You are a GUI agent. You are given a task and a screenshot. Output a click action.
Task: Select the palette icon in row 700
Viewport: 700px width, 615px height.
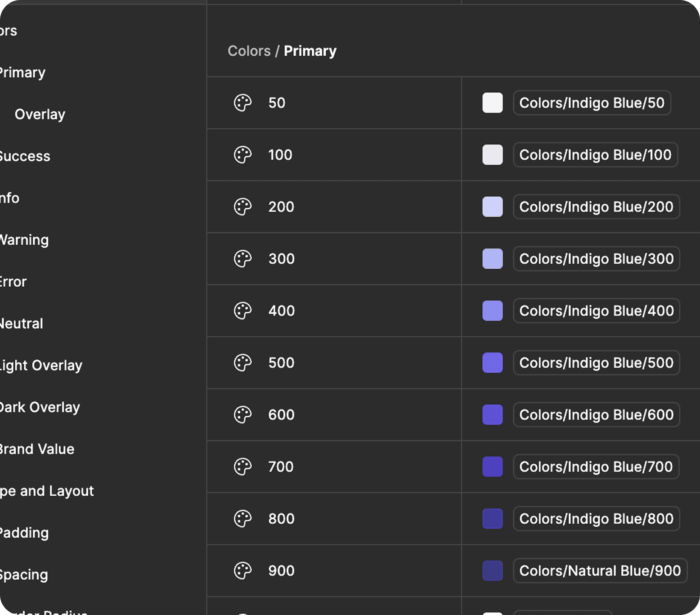243,467
